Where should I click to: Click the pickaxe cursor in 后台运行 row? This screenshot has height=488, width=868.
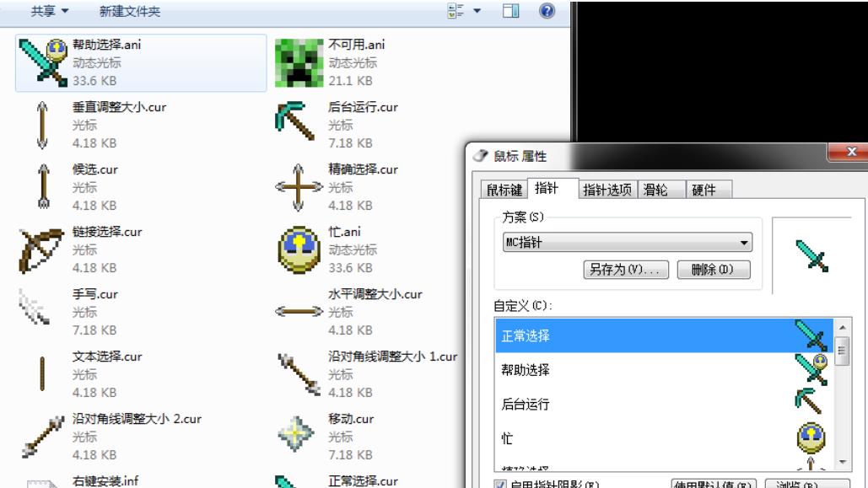coord(808,401)
